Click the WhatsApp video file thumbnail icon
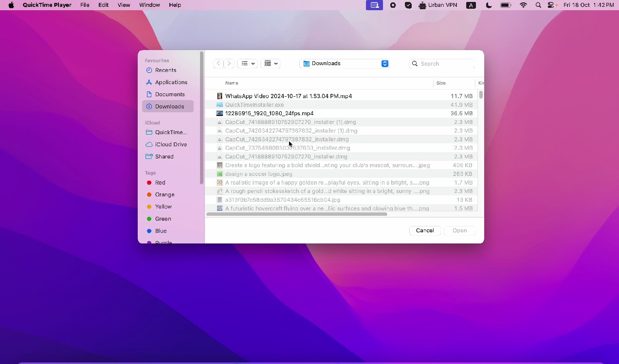 (219, 96)
